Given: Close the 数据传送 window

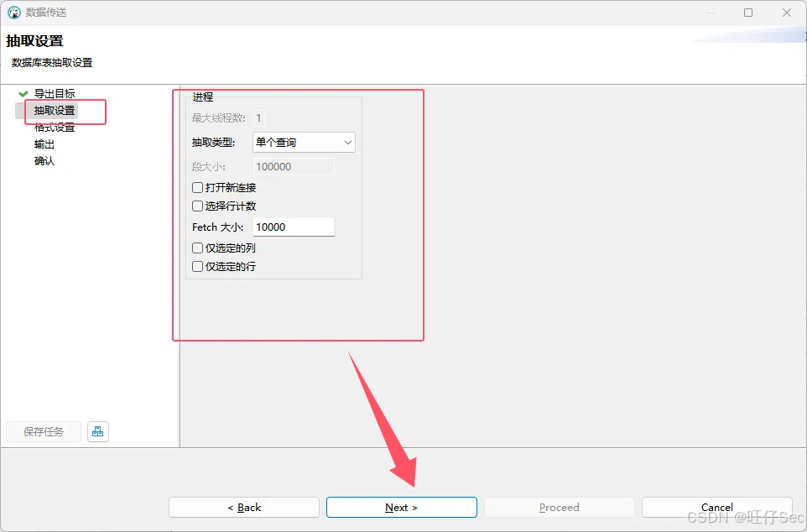Looking at the screenshot, I should coord(787,13).
